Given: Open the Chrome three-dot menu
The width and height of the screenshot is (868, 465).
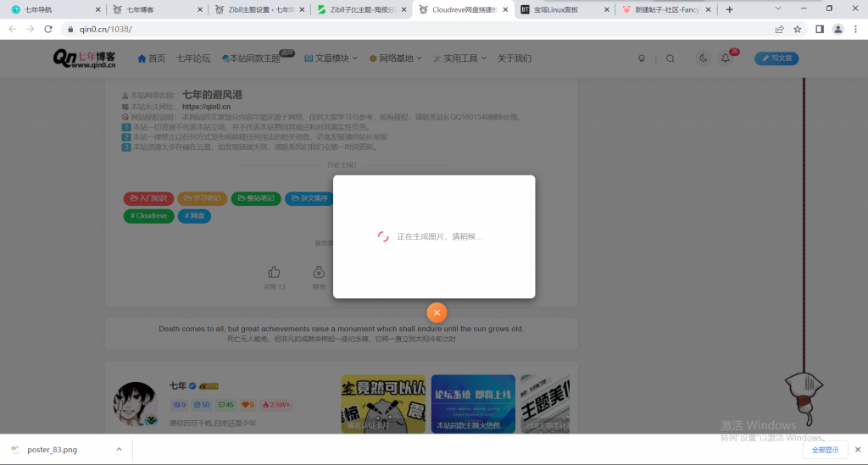Looking at the screenshot, I should [x=856, y=30].
